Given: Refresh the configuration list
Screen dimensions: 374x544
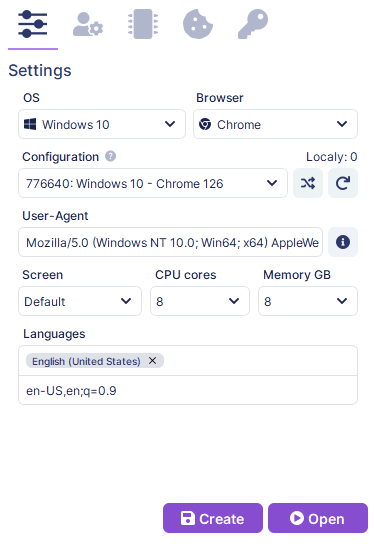Looking at the screenshot, I should [x=343, y=183].
